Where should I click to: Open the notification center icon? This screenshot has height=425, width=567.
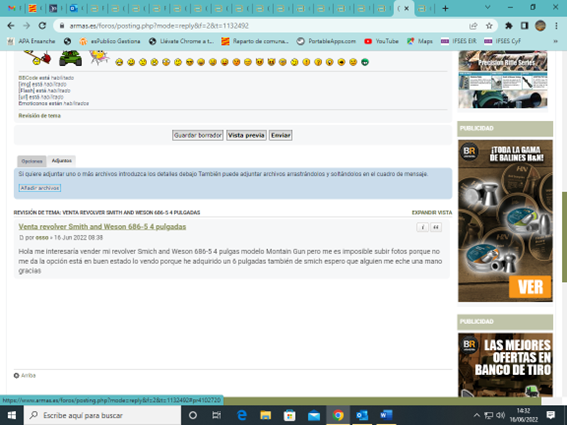[x=551, y=415]
